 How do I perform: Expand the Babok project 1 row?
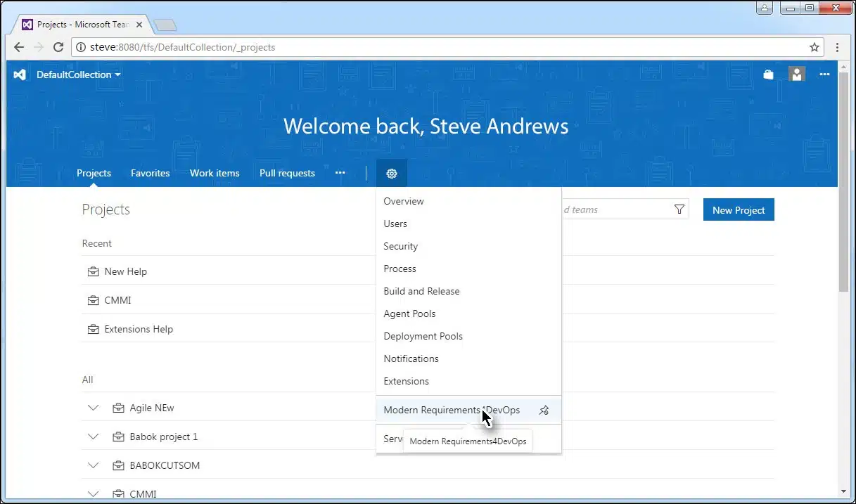click(94, 437)
